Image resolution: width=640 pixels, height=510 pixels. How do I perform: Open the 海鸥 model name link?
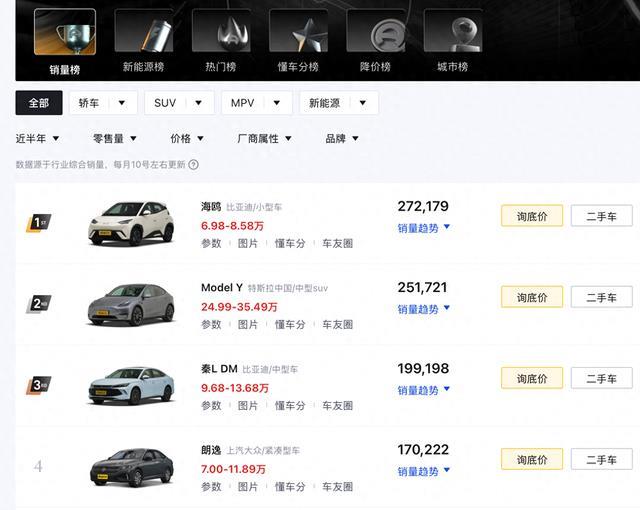pyautogui.click(x=211, y=207)
